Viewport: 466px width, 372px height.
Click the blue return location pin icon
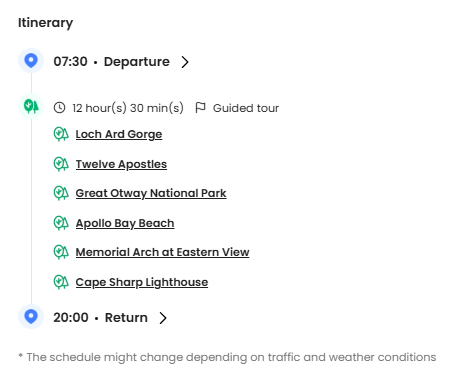[x=31, y=316]
